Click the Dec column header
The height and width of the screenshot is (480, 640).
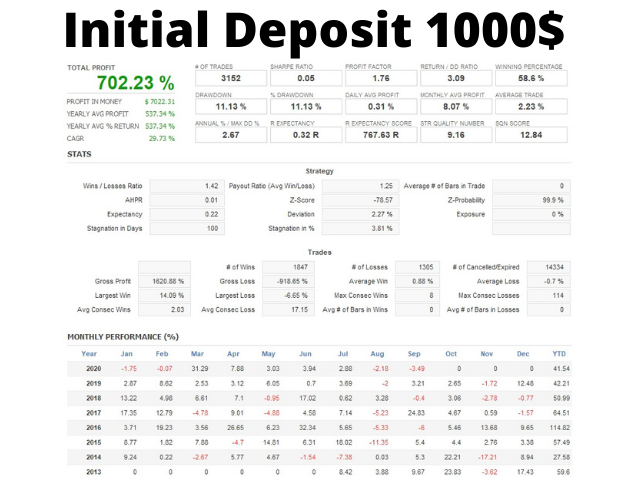coord(523,354)
